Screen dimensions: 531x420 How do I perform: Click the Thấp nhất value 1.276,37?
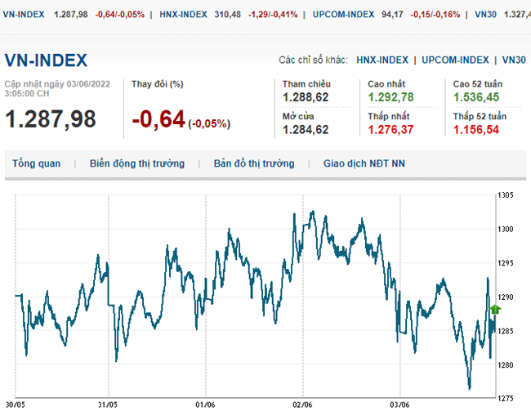390,129
